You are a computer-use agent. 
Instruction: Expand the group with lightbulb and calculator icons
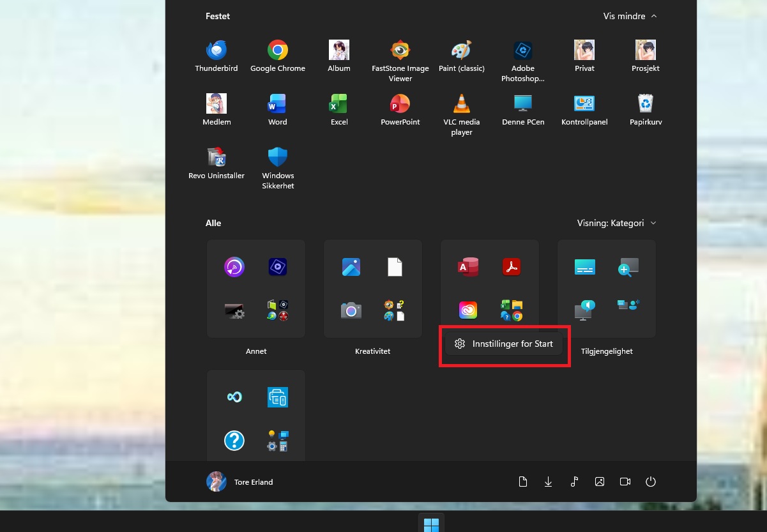(278, 441)
